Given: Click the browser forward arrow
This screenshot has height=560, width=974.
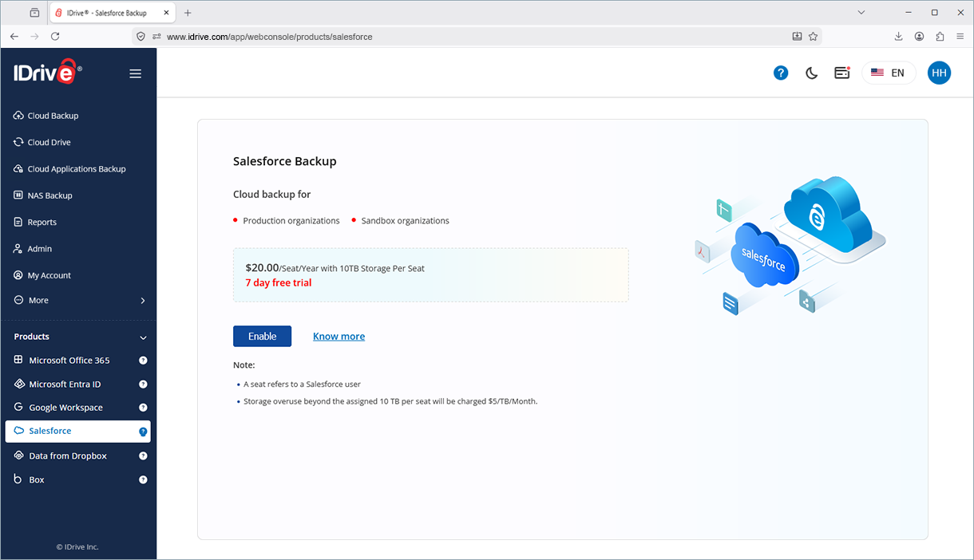Looking at the screenshot, I should coord(34,37).
